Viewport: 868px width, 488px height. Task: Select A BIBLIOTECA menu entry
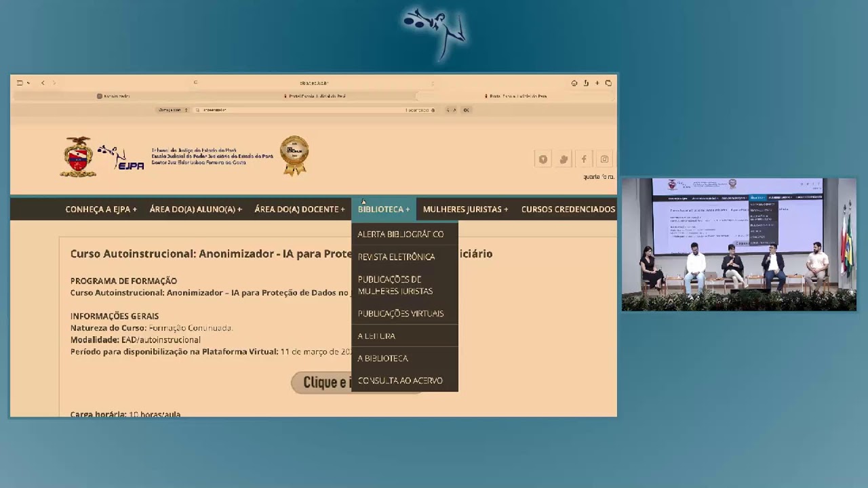405,358
